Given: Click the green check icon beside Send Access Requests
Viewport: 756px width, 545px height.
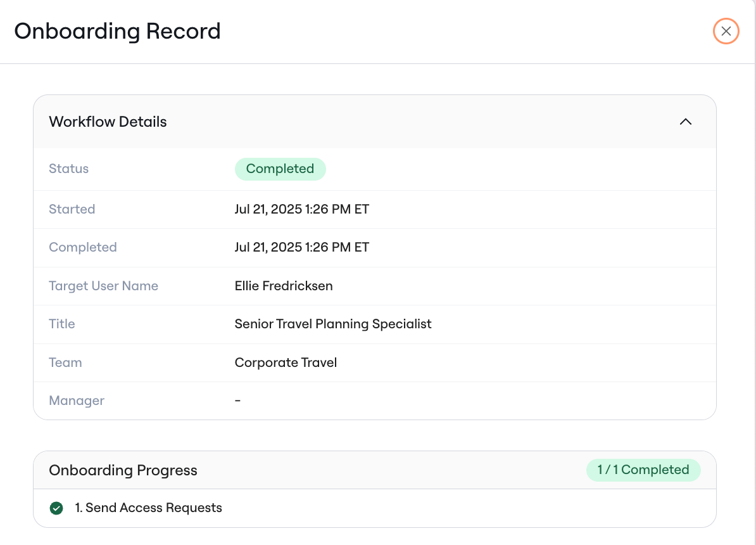Looking at the screenshot, I should (x=56, y=508).
